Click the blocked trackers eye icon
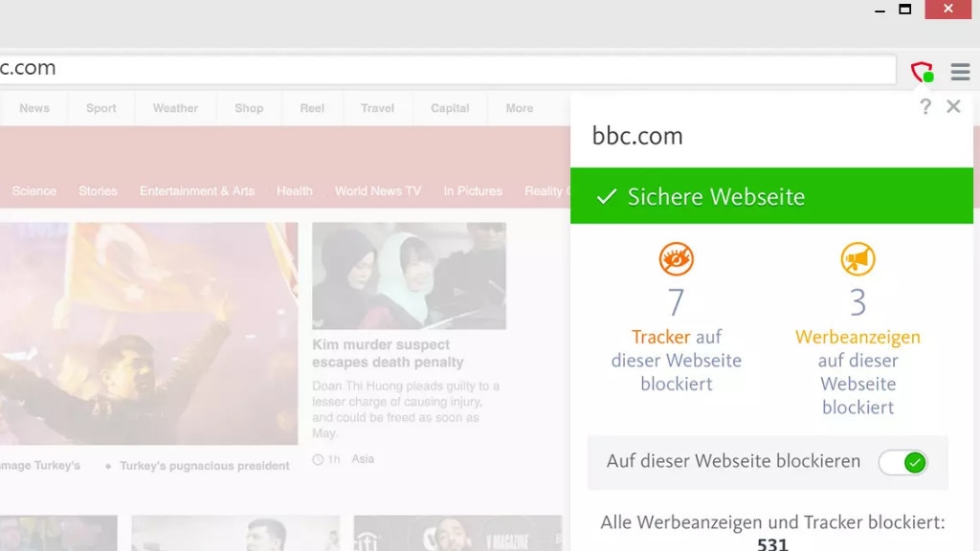 (x=677, y=258)
